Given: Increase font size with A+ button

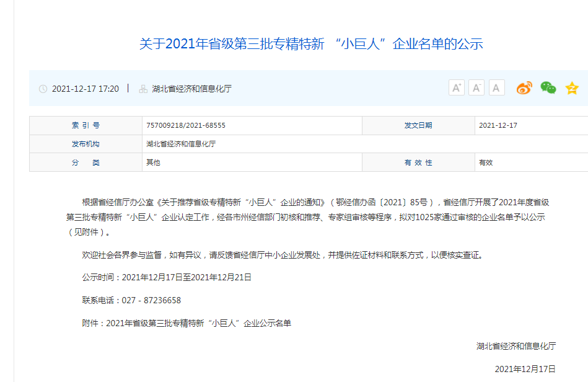Looking at the screenshot, I should [456, 88].
